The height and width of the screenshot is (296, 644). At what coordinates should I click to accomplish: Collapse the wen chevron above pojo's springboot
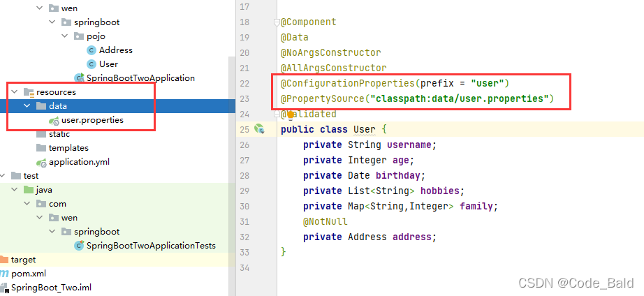point(40,8)
